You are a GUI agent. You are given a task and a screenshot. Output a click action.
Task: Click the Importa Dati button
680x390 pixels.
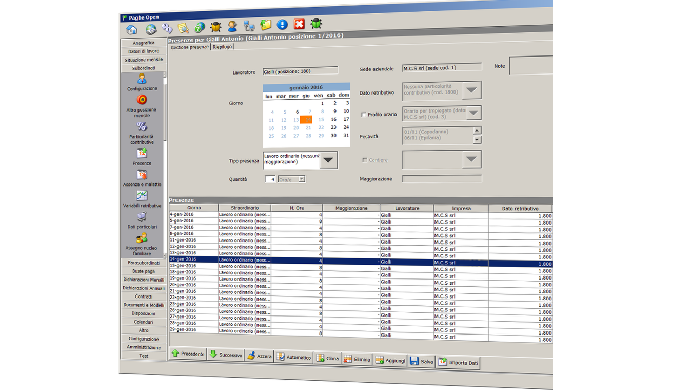[458, 362]
